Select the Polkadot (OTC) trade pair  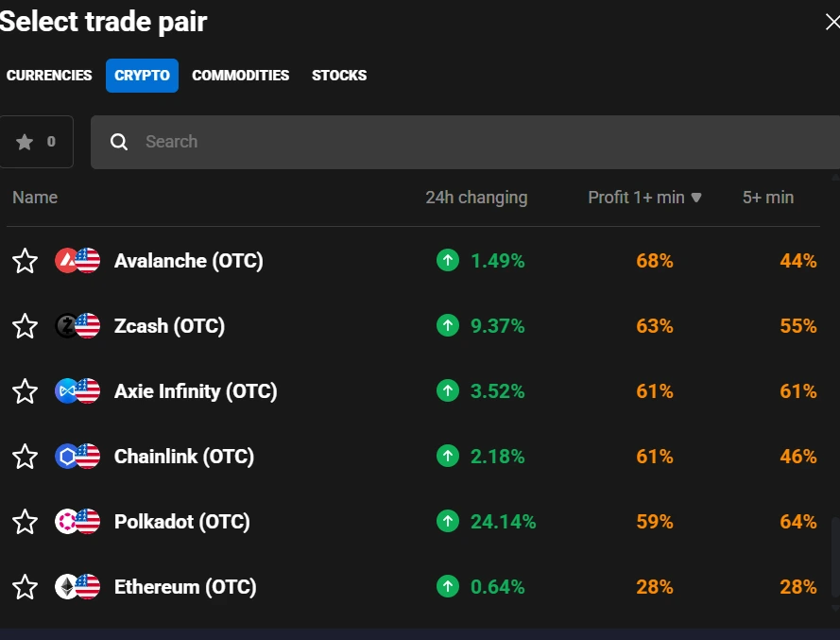181,521
